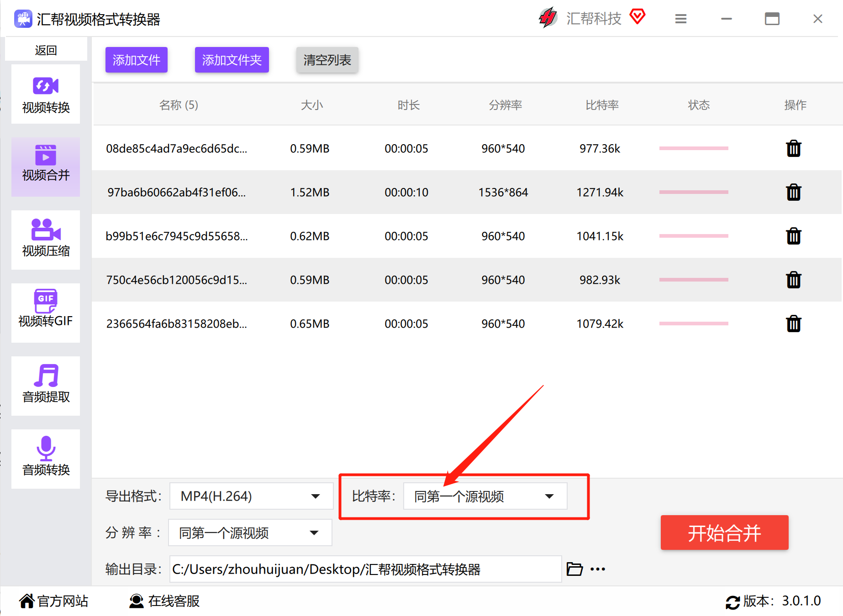This screenshot has width=843, height=616.
Task: Minimize the converter window
Action: [x=727, y=19]
